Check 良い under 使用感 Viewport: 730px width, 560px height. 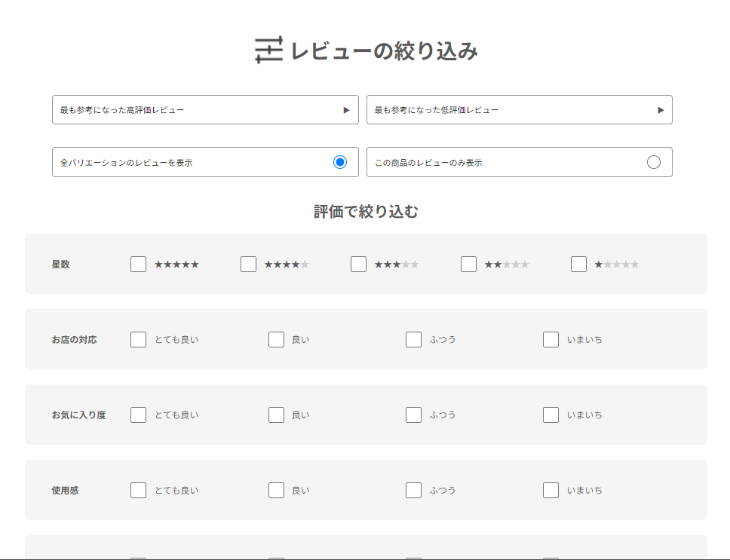(276, 490)
